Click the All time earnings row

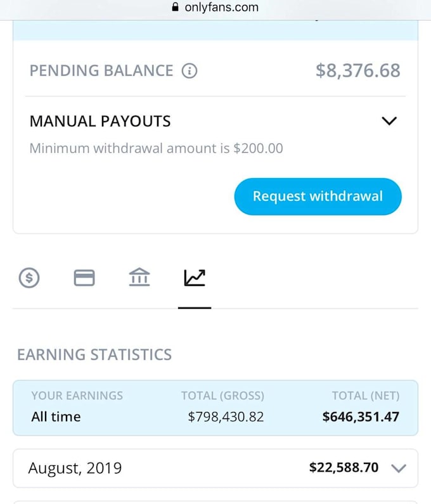pos(56,417)
